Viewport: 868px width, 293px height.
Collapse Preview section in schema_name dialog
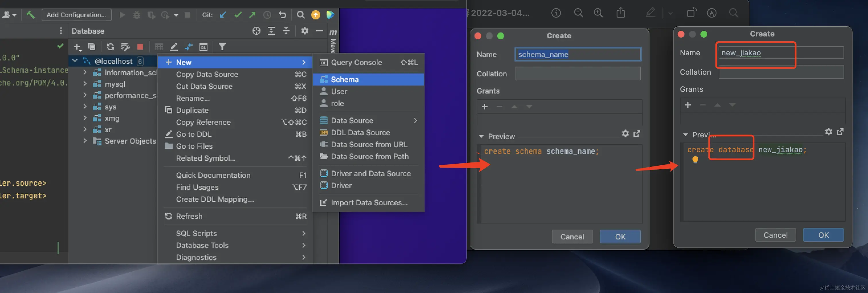click(x=481, y=136)
